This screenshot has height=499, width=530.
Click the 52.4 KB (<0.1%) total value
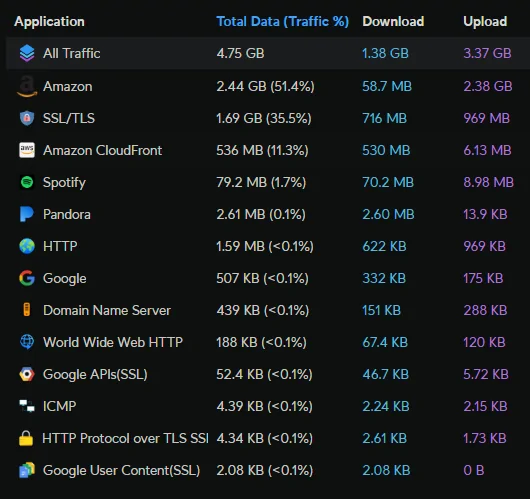click(x=264, y=374)
